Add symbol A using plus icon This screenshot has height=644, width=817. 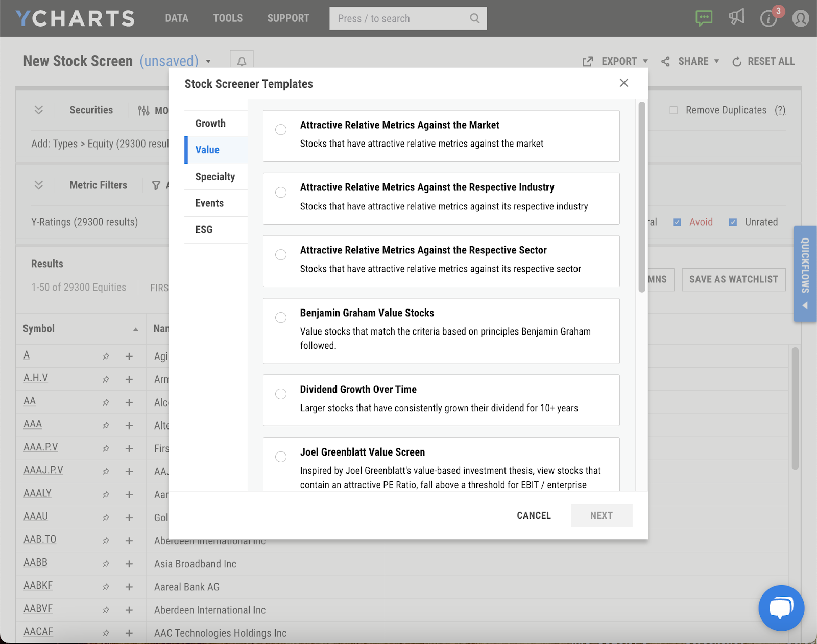[129, 356]
